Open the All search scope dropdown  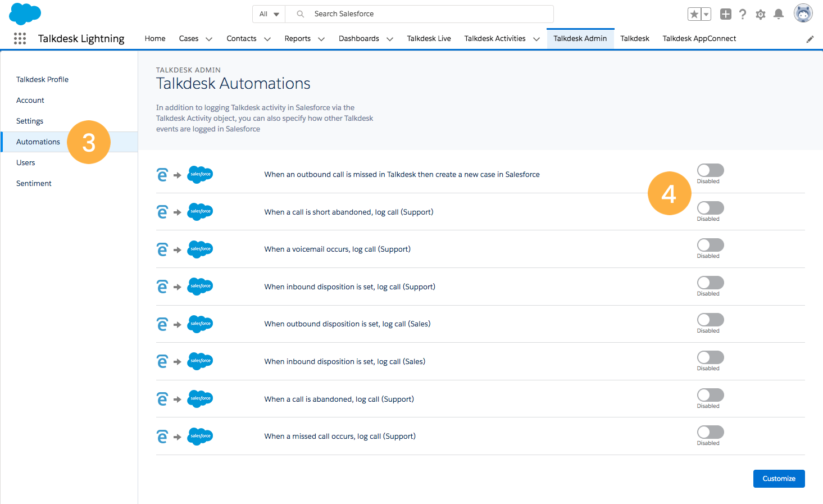[269, 14]
